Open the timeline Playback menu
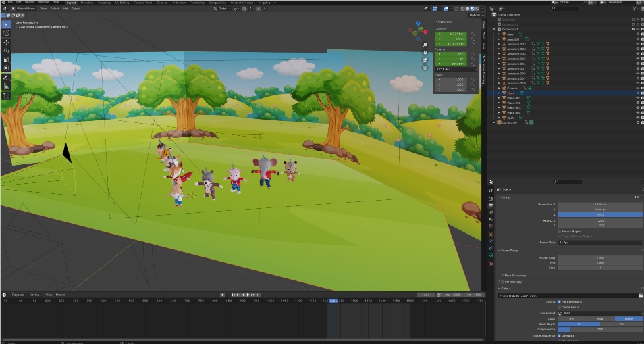The height and width of the screenshot is (344, 644). pos(19,295)
